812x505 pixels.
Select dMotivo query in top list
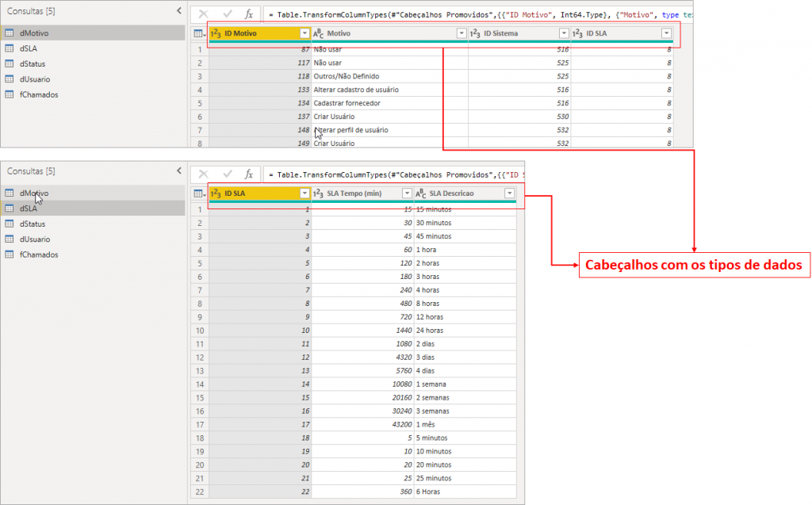[93, 33]
